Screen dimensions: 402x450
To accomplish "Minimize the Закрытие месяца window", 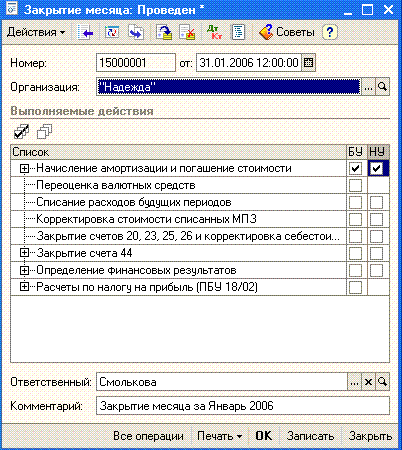I will [x=348, y=10].
